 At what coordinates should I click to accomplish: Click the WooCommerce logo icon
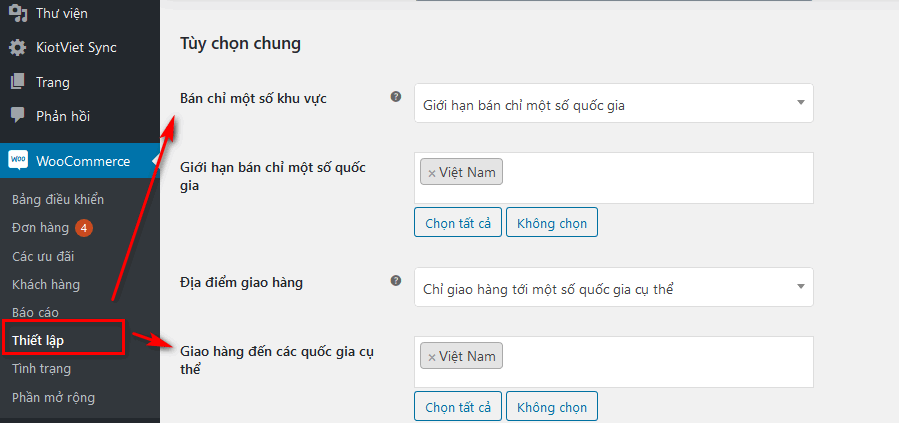tap(18, 160)
